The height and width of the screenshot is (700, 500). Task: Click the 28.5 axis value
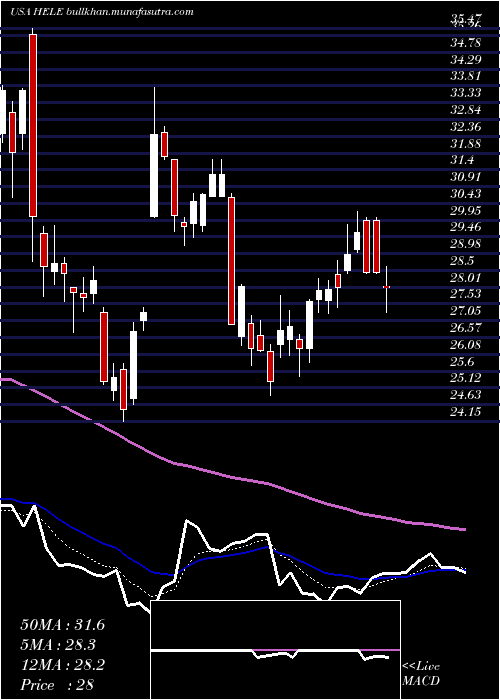[x=462, y=261]
